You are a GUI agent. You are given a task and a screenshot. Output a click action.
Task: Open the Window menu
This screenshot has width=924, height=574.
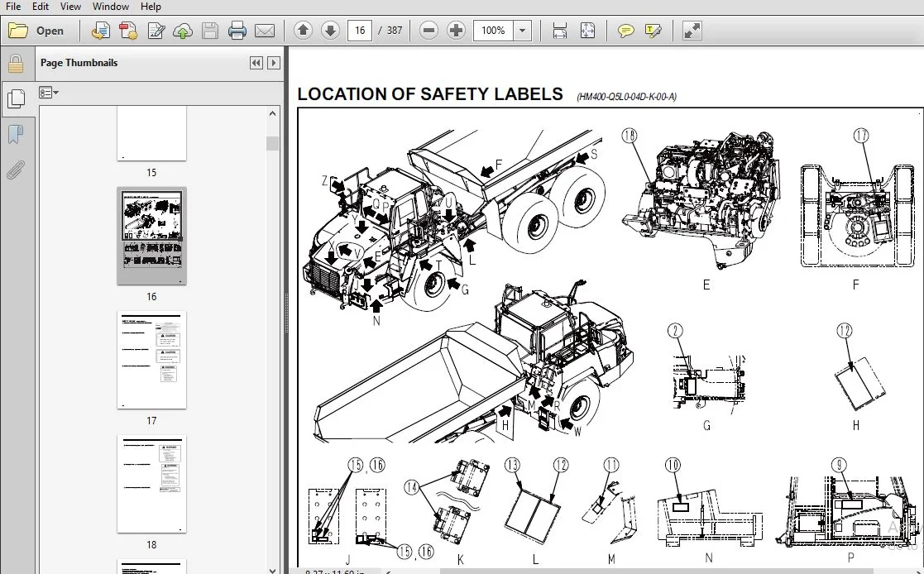pos(111,7)
